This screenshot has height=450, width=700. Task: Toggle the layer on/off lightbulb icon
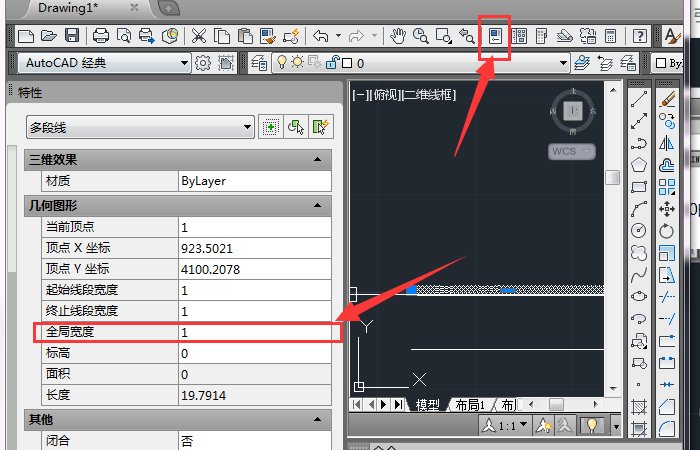pos(282,64)
